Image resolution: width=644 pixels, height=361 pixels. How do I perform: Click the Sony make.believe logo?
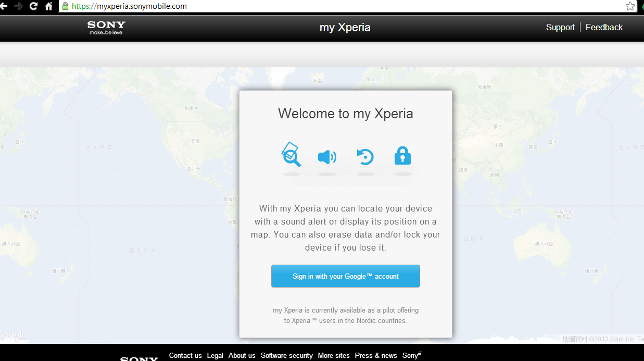pyautogui.click(x=106, y=28)
